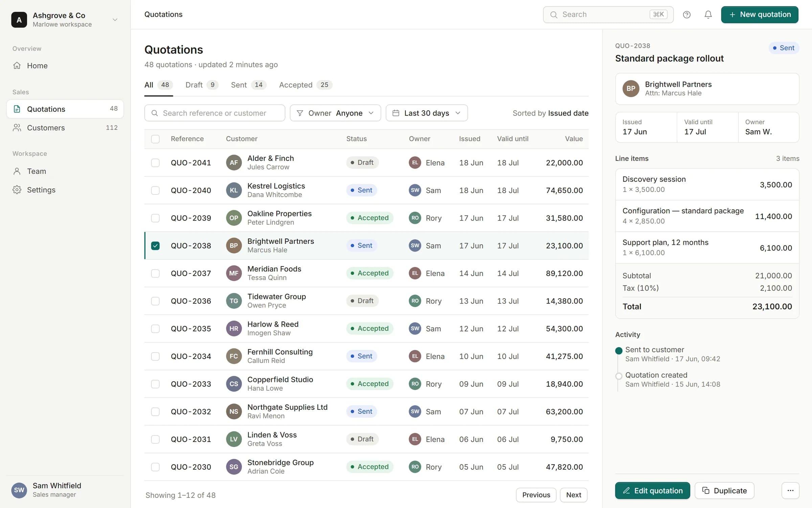Open the help question mark icon
Image resolution: width=812 pixels, height=508 pixels.
686,15
